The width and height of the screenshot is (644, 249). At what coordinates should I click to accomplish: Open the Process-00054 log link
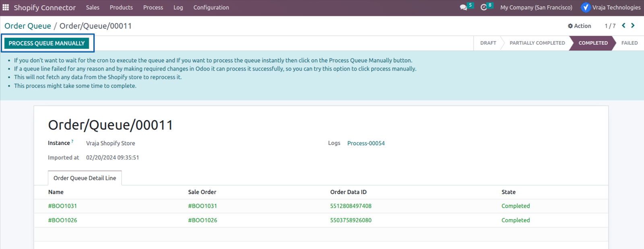pyautogui.click(x=366, y=143)
